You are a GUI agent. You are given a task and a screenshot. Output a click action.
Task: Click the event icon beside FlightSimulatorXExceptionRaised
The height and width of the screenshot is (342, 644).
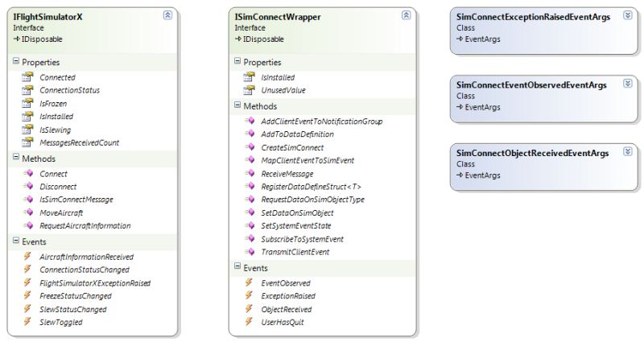[27, 282]
